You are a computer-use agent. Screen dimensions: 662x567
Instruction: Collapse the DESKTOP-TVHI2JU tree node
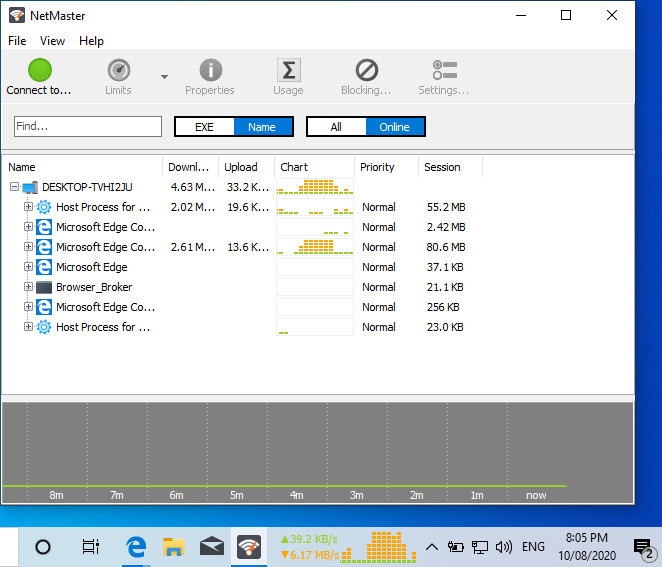[14, 187]
